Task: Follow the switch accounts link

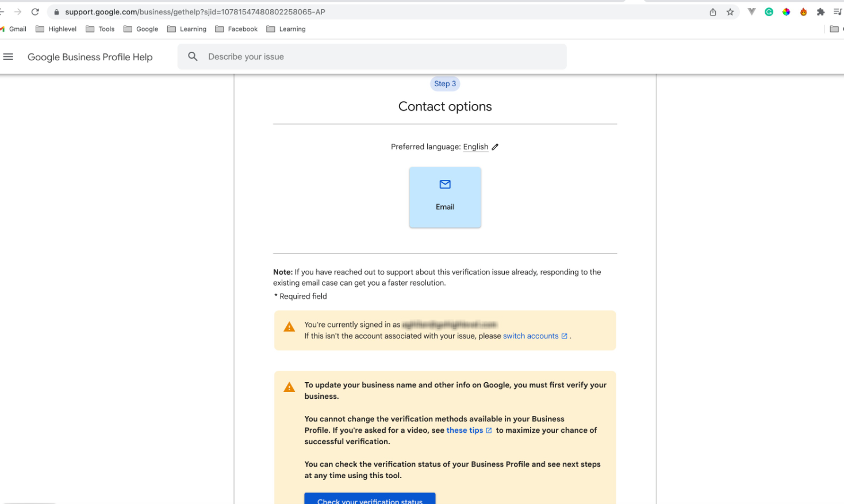Action: [531, 336]
